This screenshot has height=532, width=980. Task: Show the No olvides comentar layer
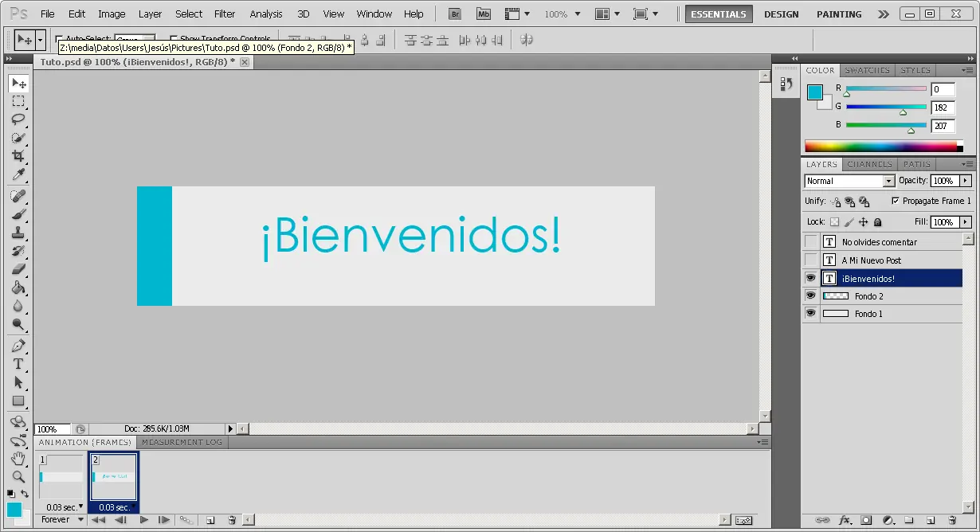coord(810,241)
